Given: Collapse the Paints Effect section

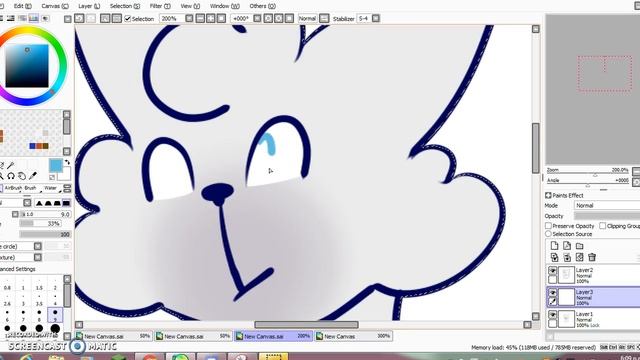Looking at the screenshot, I should tap(548, 196).
